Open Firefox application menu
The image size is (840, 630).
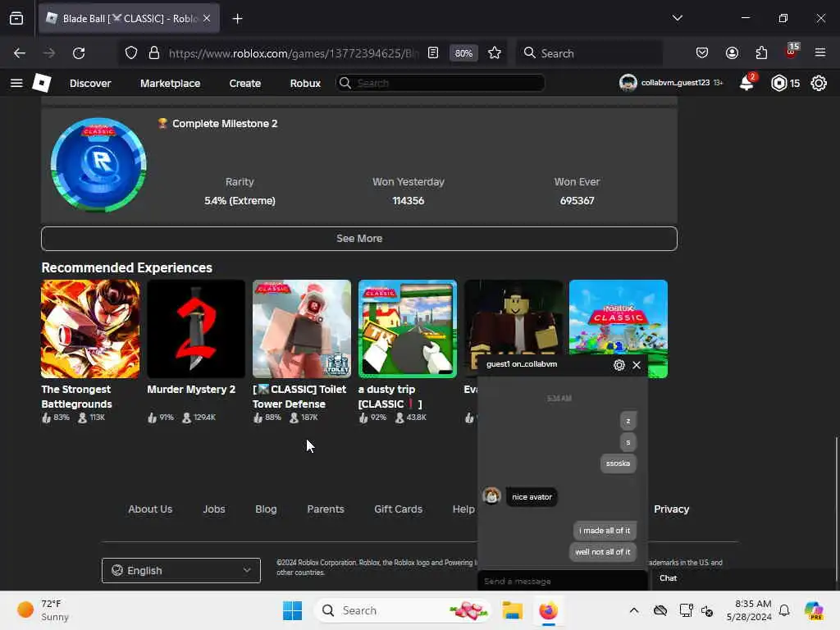click(x=820, y=53)
